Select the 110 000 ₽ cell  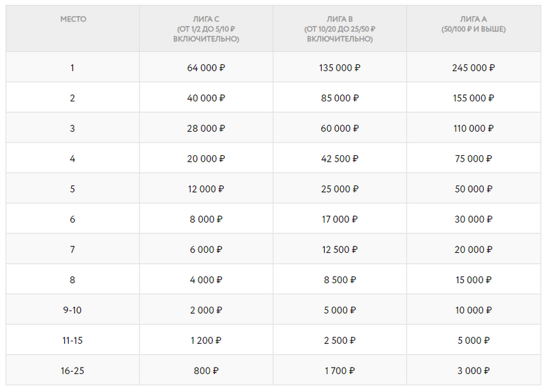tap(474, 128)
